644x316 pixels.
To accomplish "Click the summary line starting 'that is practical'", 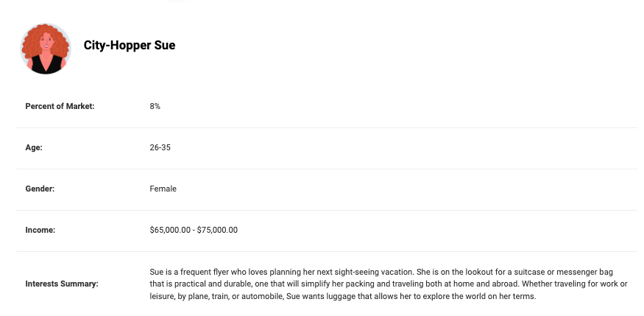I will coord(389,284).
